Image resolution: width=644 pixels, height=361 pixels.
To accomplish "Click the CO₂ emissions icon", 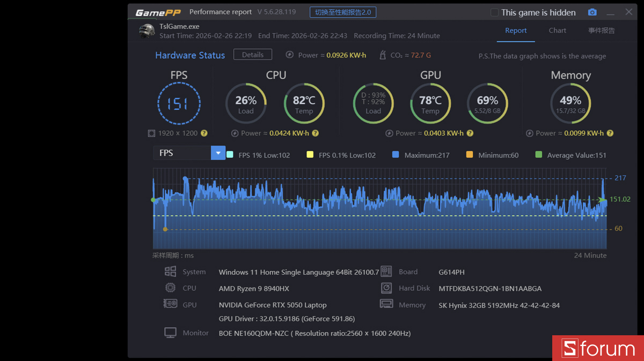I will (383, 54).
